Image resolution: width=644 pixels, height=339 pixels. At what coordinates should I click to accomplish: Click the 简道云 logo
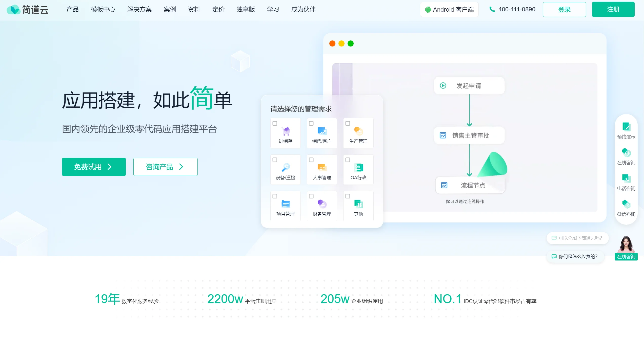coord(27,10)
